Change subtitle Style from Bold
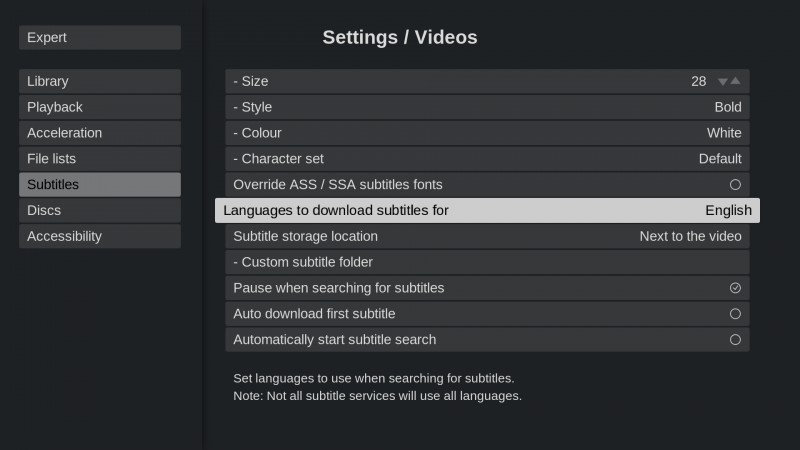 click(x=487, y=107)
